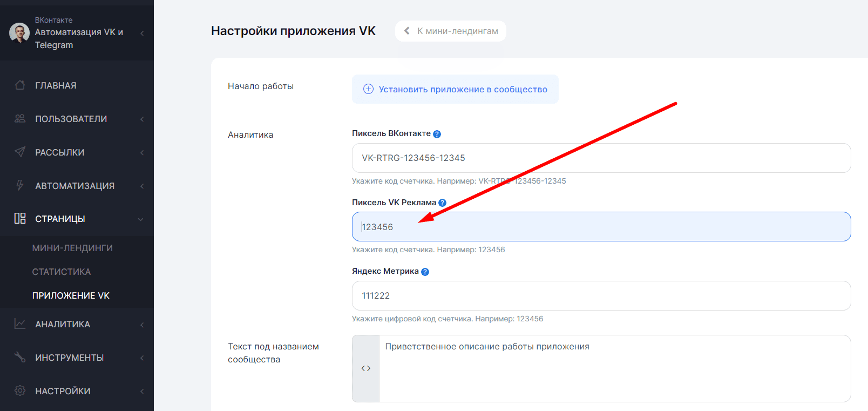868x411 pixels.
Task: Go back via К мини-лендингам button
Action: tap(451, 31)
